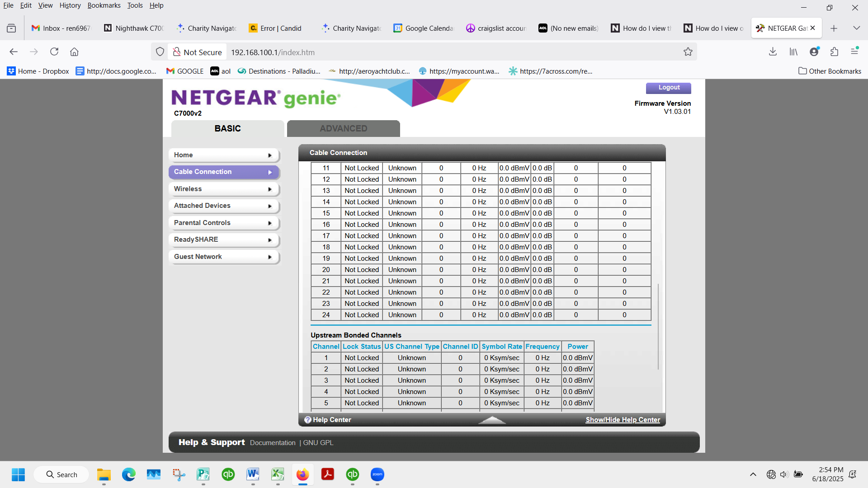Viewport: 868px width, 488px height.
Task: Open the Documentation link in footer
Action: (273, 443)
